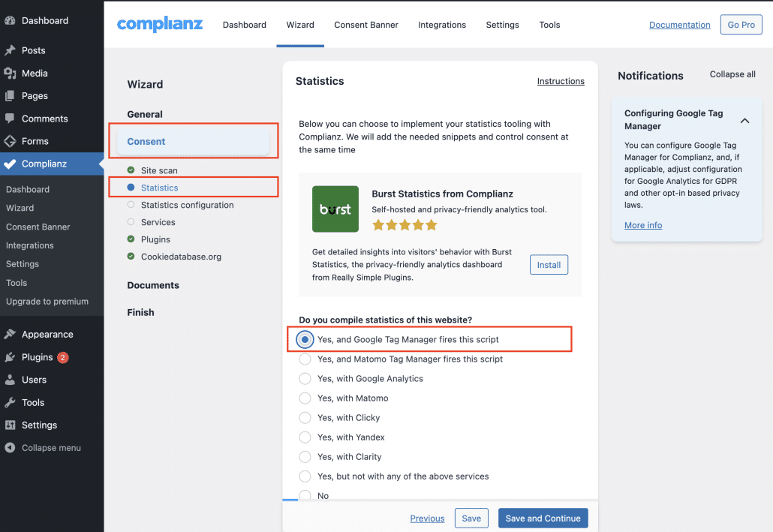The height and width of the screenshot is (532, 773).
Task: Click the Save button
Action: pyautogui.click(x=471, y=518)
